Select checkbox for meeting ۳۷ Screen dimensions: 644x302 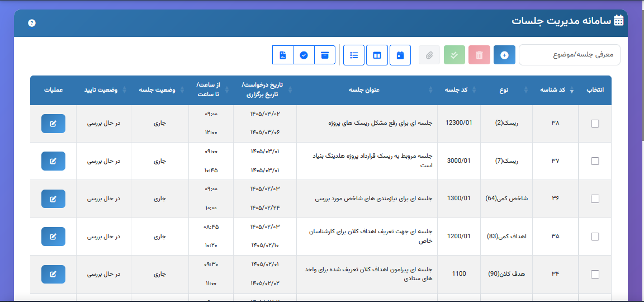point(595,162)
